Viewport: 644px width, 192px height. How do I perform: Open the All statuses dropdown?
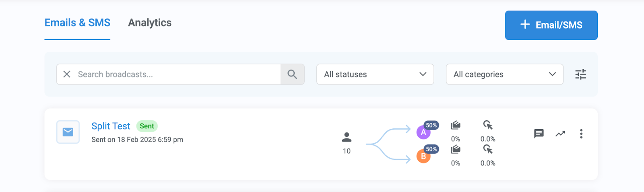coord(375,74)
